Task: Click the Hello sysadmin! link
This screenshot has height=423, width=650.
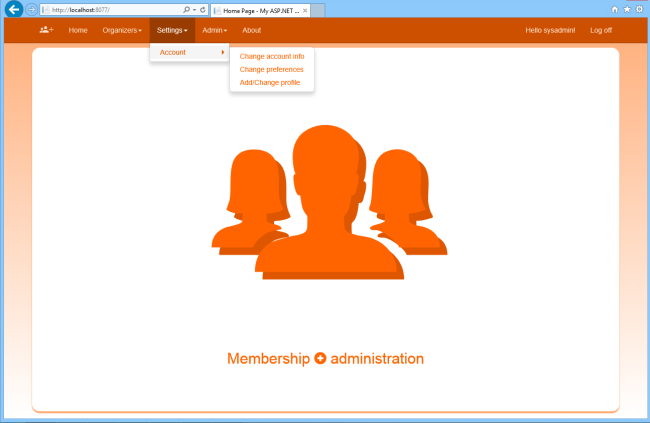Action: click(x=550, y=30)
